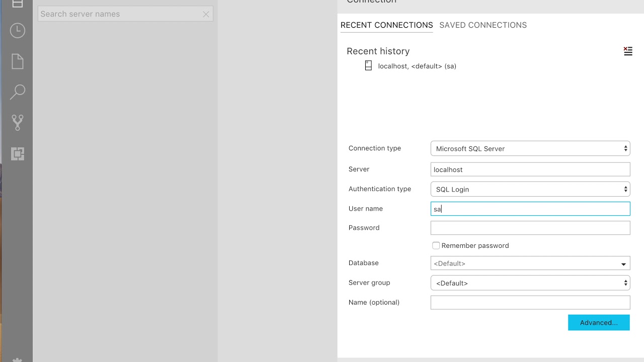644x362 pixels.
Task: Select the Recent Connections tab
Action: [x=386, y=25]
